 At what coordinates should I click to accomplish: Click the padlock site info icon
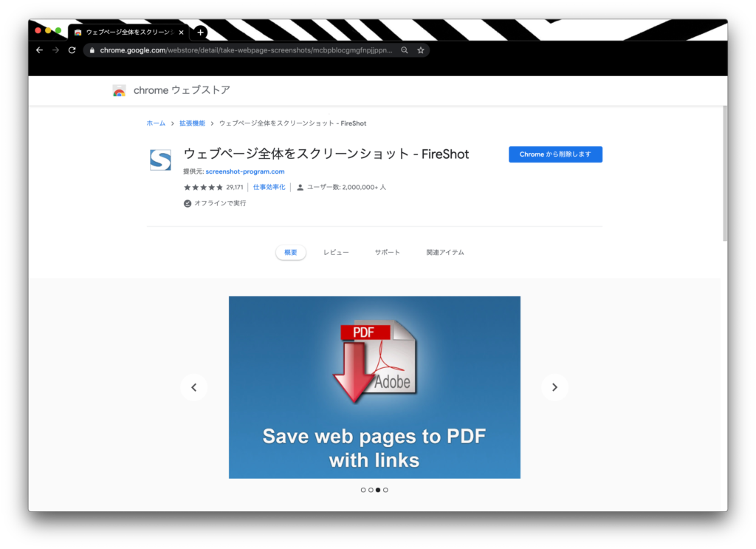[92, 50]
